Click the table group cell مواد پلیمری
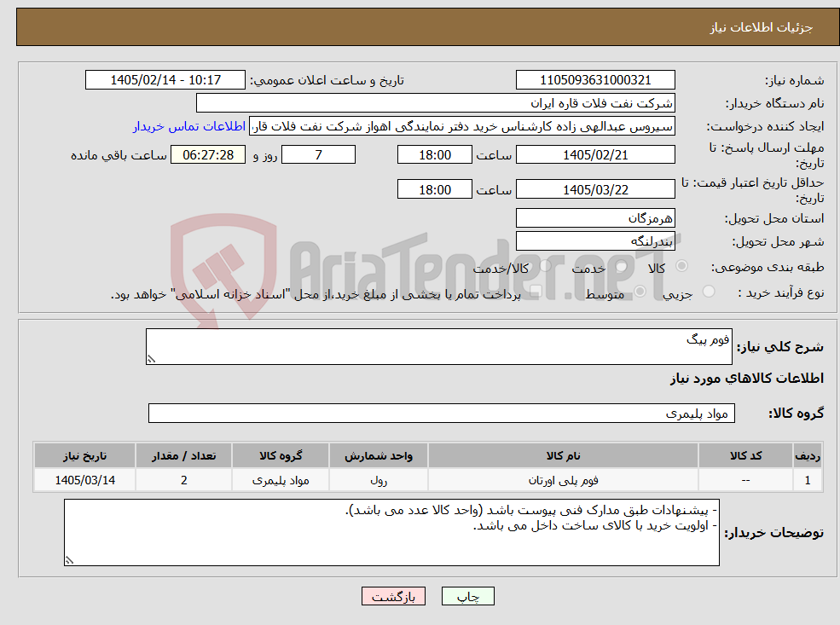This screenshot has height=625, width=840. [x=281, y=480]
